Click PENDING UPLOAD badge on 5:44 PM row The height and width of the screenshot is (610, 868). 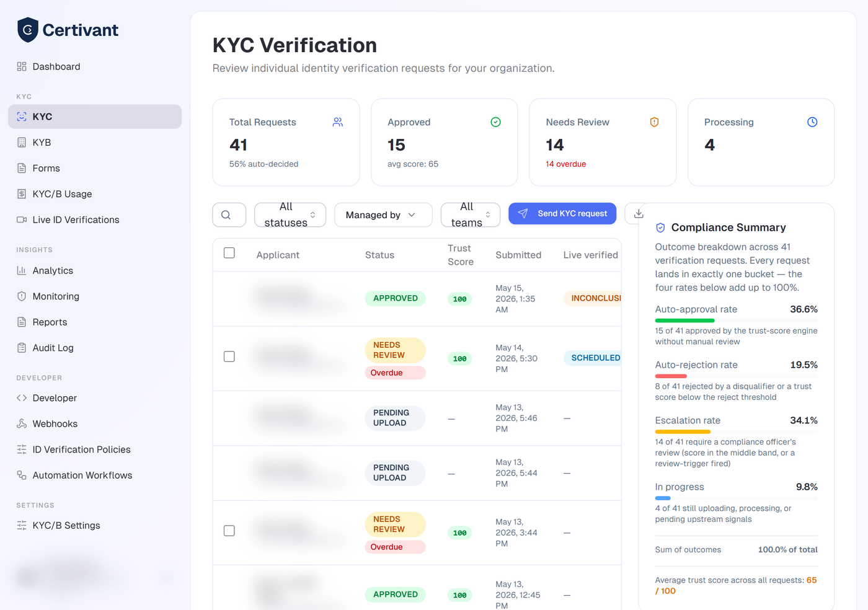pos(395,473)
